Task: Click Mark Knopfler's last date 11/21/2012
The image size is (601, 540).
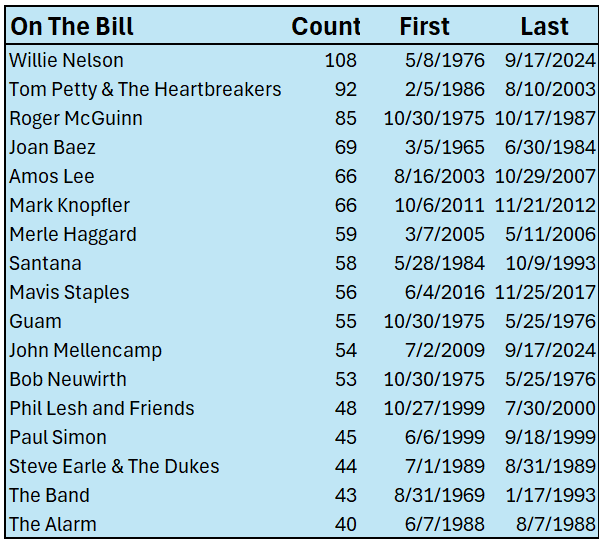Action: pos(545,205)
